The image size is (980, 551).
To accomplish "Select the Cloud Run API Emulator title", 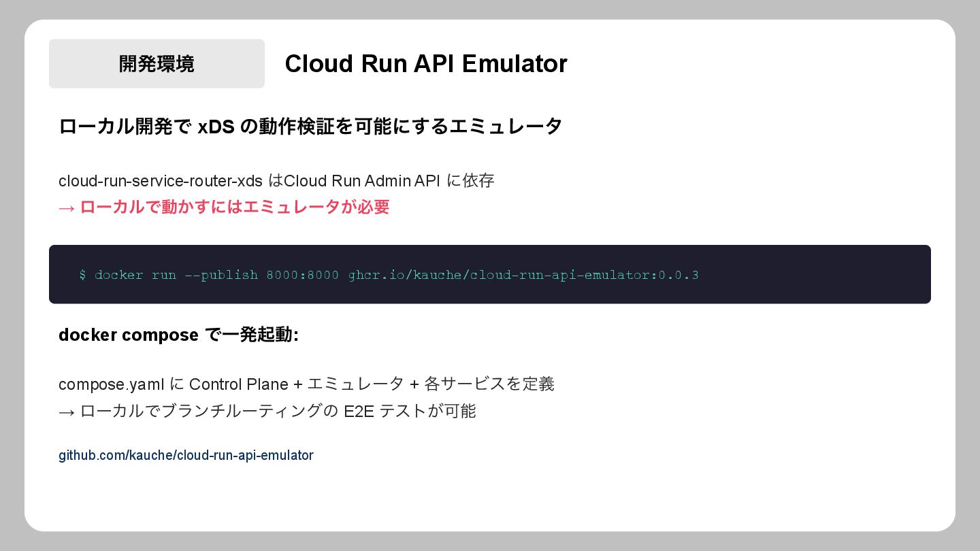I will (426, 63).
